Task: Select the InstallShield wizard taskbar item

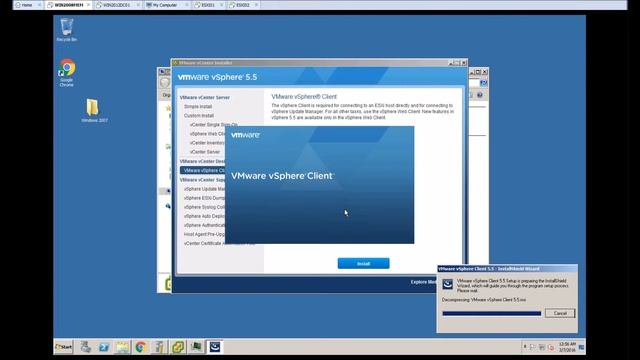Action: 215,347
